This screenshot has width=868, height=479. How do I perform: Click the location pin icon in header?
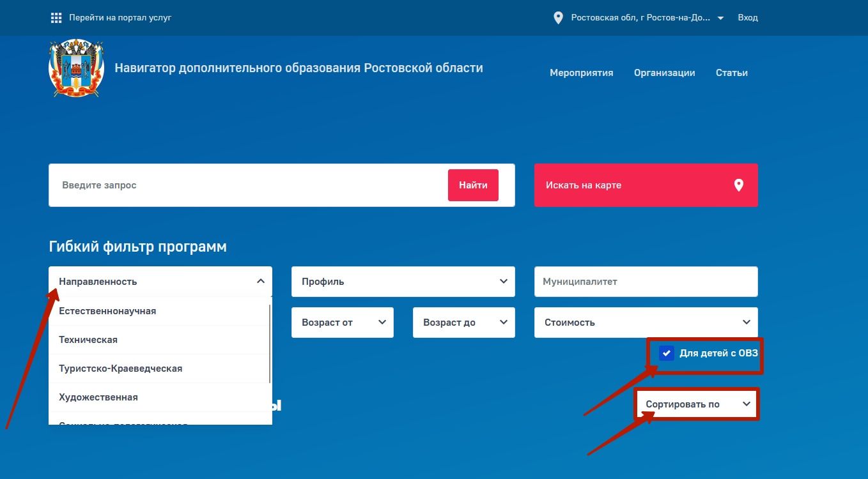pos(558,18)
